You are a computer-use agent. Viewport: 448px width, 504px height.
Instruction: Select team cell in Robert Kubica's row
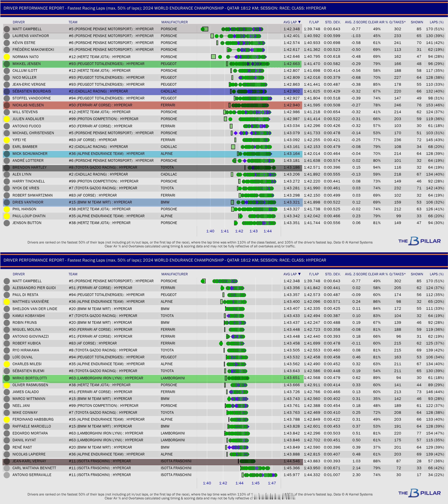pos(93,343)
